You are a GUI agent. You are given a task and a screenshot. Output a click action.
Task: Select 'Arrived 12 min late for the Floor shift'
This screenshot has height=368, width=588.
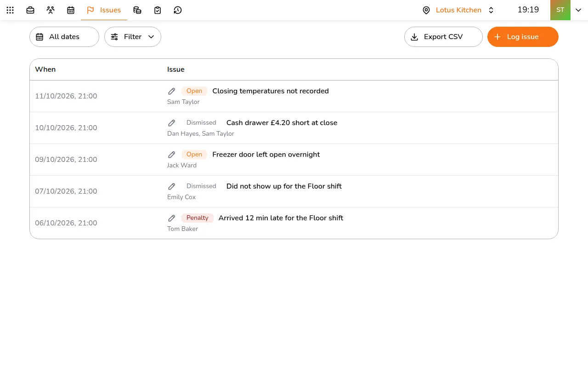point(281,218)
